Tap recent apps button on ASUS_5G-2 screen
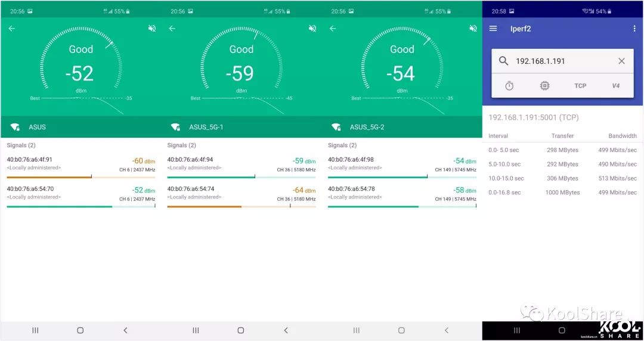The width and height of the screenshot is (644, 341). [x=357, y=330]
